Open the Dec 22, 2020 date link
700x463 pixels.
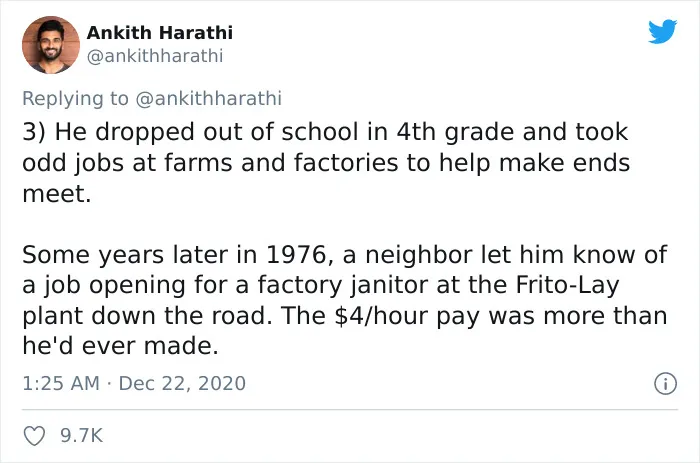(x=182, y=384)
